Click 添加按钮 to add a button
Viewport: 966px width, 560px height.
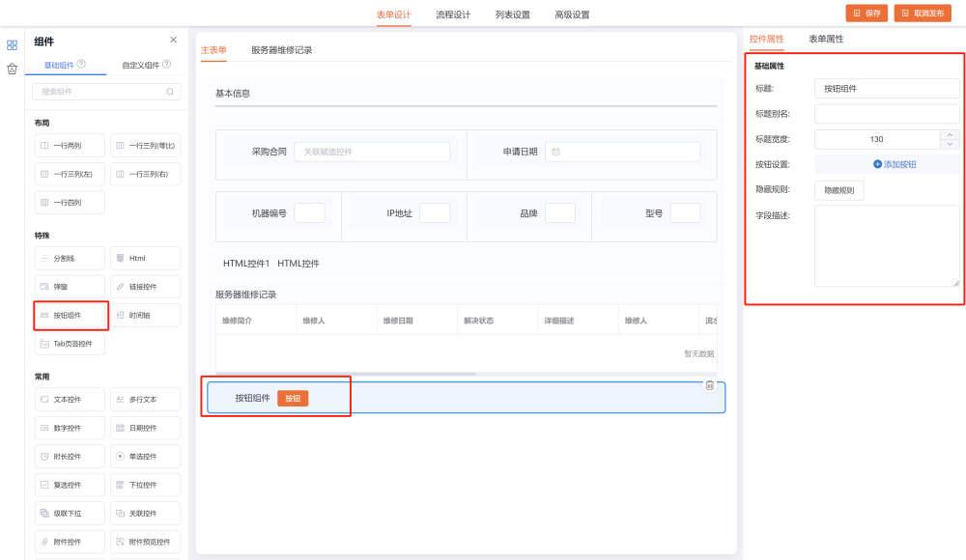pos(895,164)
